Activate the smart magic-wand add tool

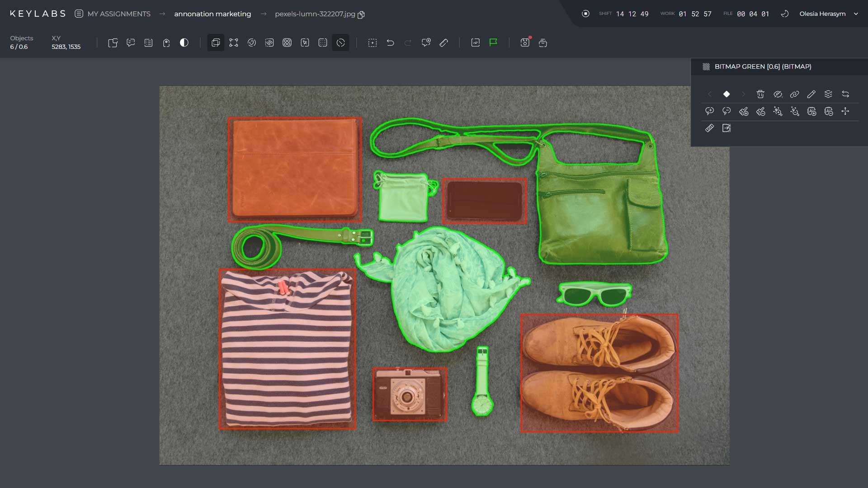[x=778, y=112]
